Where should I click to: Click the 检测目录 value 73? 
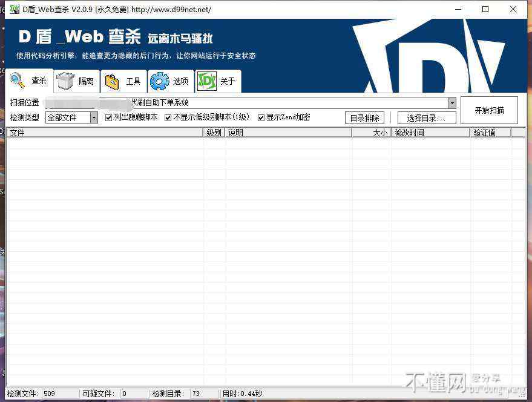point(195,394)
